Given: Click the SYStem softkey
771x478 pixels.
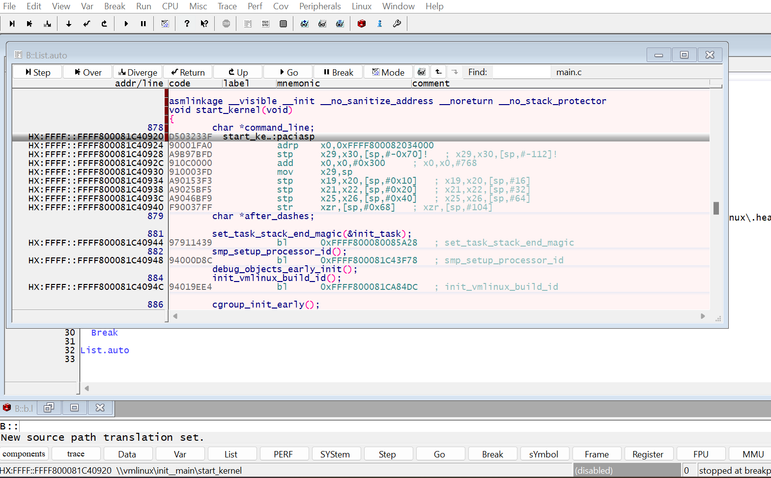Looking at the screenshot, I should [x=335, y=454].
